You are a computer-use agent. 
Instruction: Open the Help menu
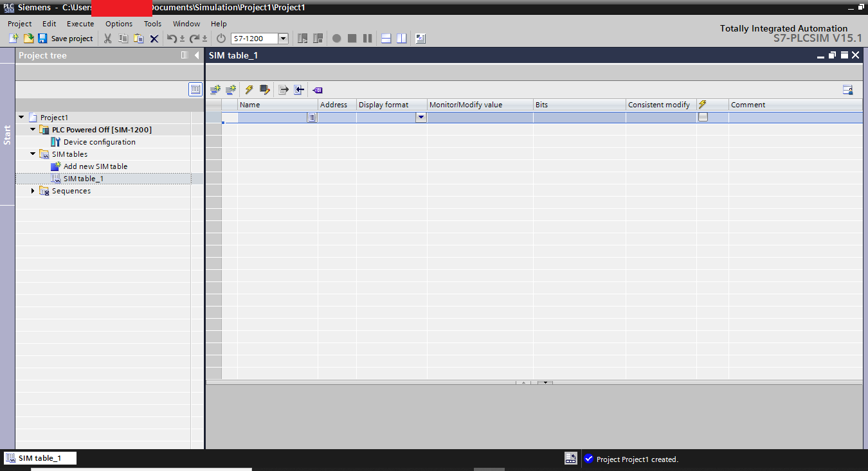point(219,24)
